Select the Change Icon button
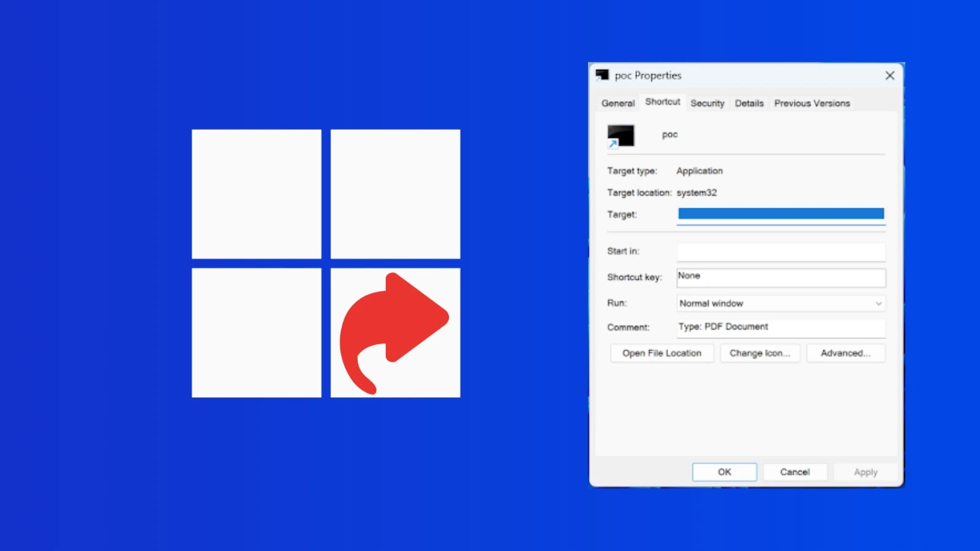This screenshot has height=551, width=980. (x=759, y=353)
